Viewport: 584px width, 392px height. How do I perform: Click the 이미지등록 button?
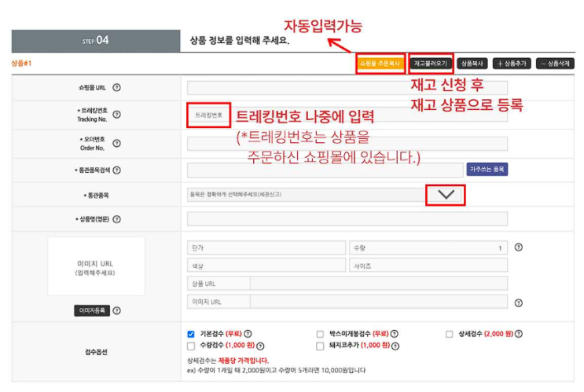(x=92, y=310)
